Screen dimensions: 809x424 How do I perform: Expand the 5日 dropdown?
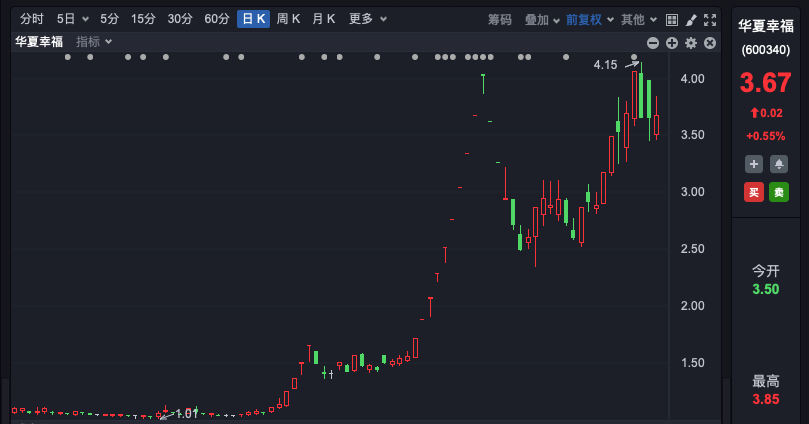pyautogui.click(x=72, y=19)
